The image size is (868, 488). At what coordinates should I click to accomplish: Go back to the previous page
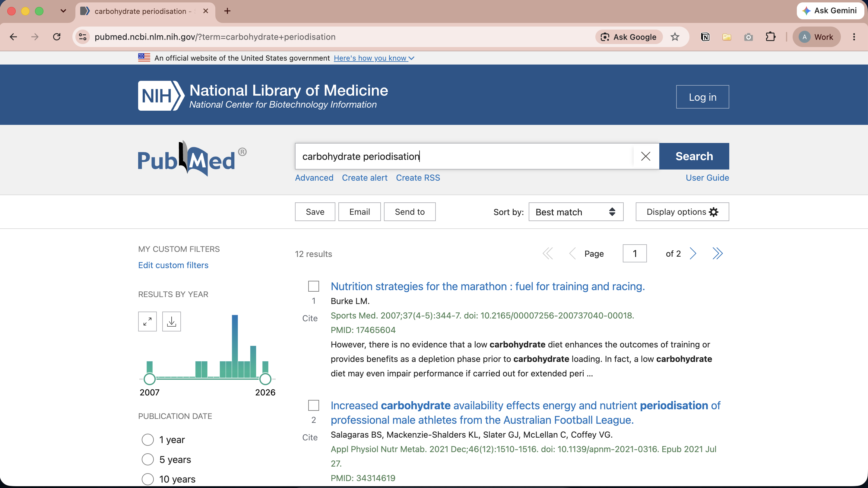pos(14,37)
